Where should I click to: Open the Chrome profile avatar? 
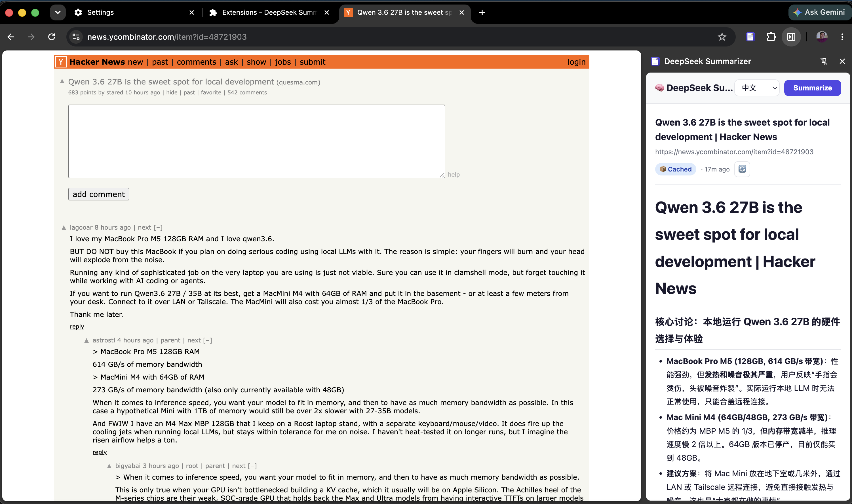coord(821,37)
